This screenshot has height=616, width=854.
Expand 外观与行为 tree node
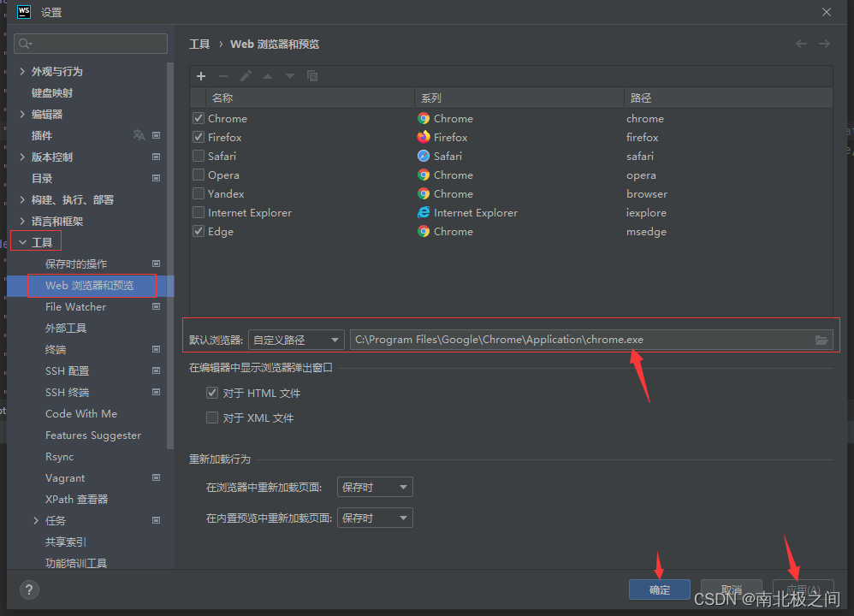(x=22, y=71)
